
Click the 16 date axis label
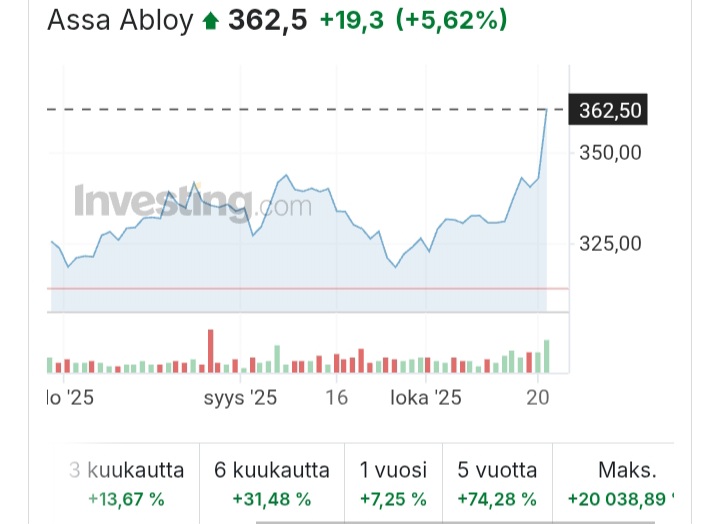337,398
